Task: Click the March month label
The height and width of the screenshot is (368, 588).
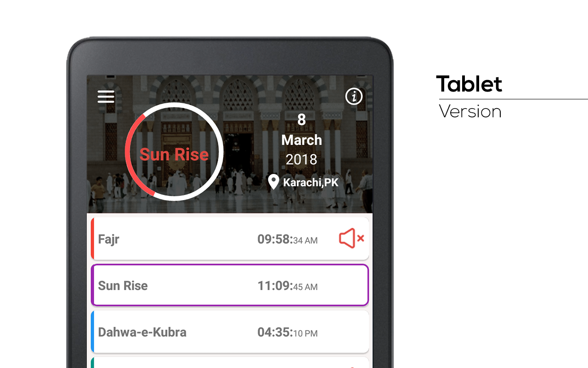Action: pos(301,140)
